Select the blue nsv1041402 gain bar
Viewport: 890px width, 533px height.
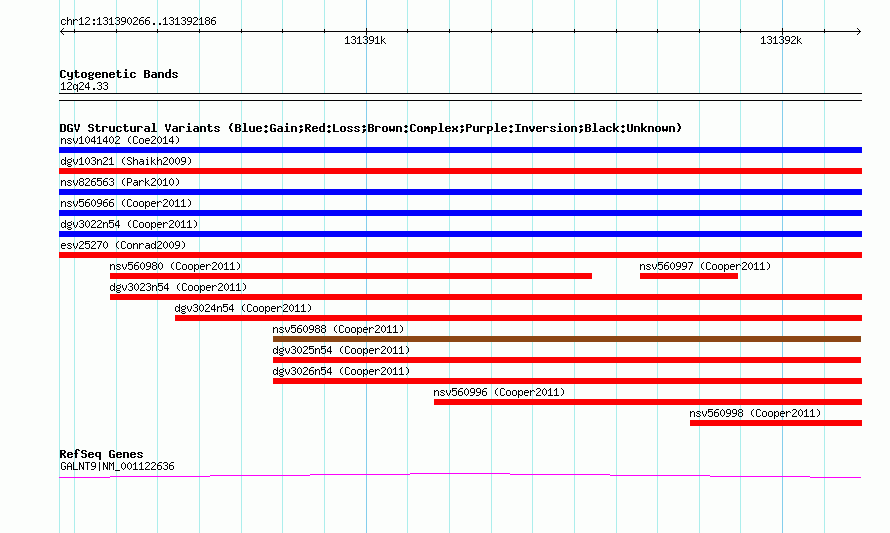(460, 150)
